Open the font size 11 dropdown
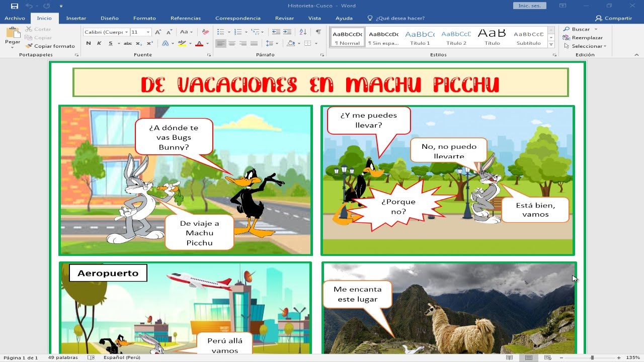This screenshot has width=644, height=362. 148,32
